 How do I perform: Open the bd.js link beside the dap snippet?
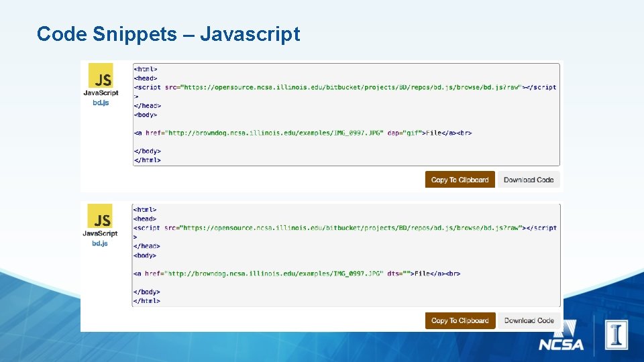pos(101,103)
